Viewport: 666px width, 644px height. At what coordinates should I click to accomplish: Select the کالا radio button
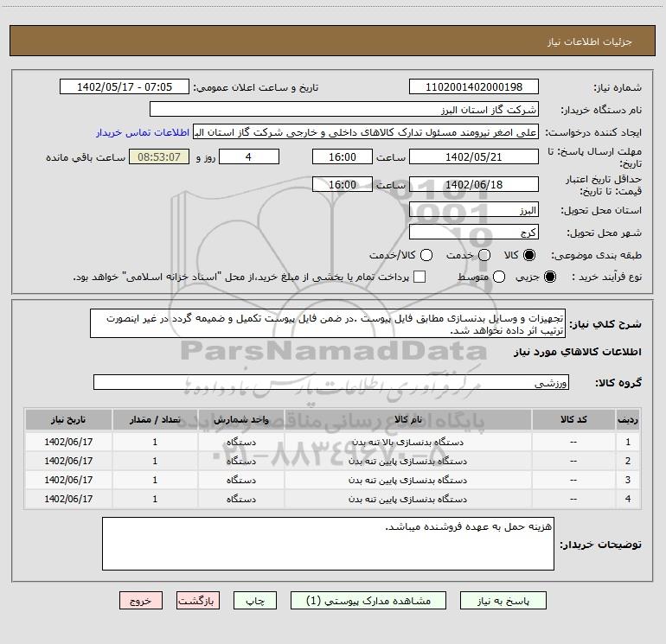[529, 255]
